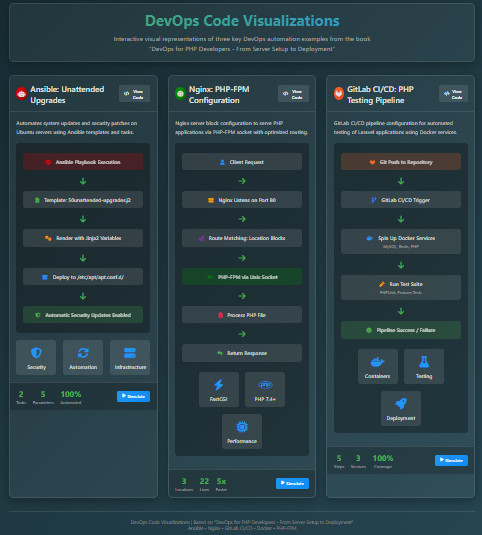The height and width of the screenshot is (535, 482).
Task: Click the Client Request step
Action: point(242,162)
